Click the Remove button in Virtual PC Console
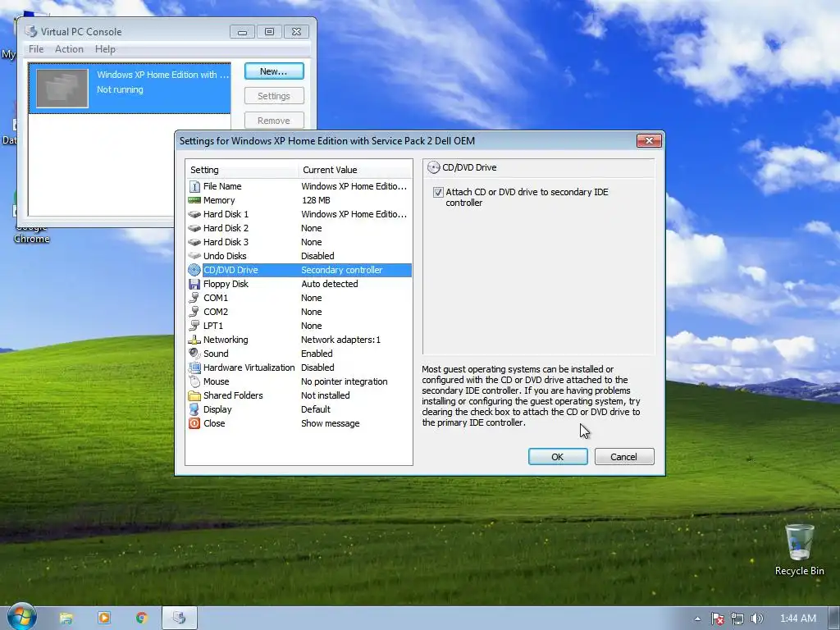This screenshot has height=630, width=840. point(274,121)
